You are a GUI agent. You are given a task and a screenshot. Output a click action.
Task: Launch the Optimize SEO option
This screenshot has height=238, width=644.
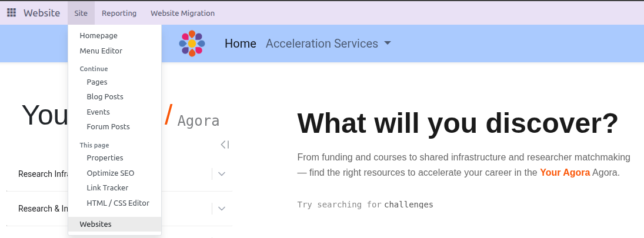pyautogui.click(x=111, y=173)
